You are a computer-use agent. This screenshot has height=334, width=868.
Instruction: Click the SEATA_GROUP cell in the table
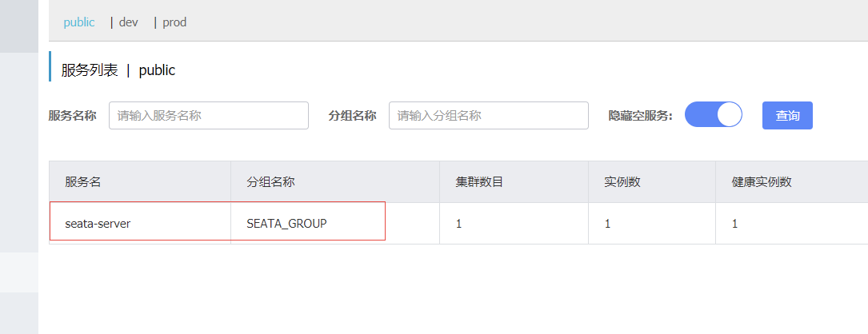[x=286, y=224]
